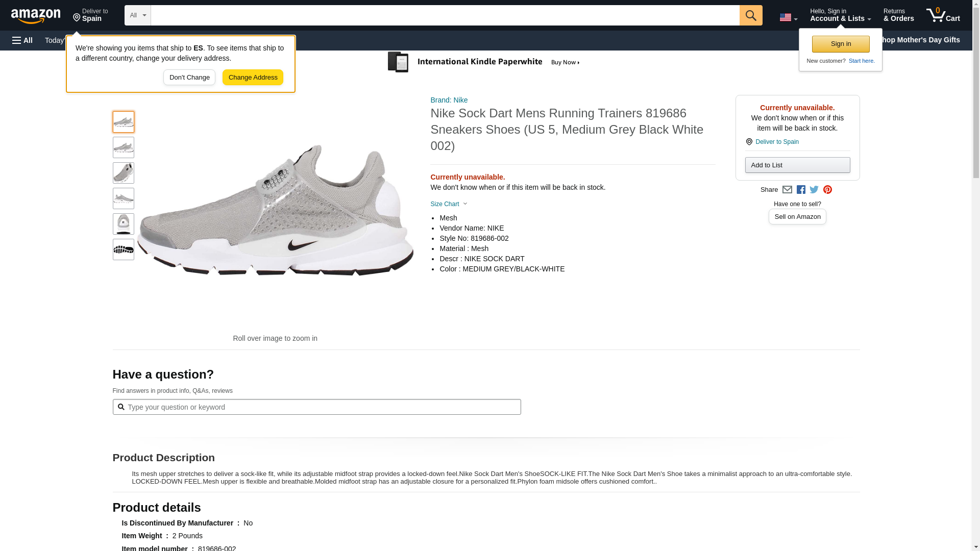This screenshot has width=980, height=551.
Task: Share product on Pinterest icon
Action: 827,190
